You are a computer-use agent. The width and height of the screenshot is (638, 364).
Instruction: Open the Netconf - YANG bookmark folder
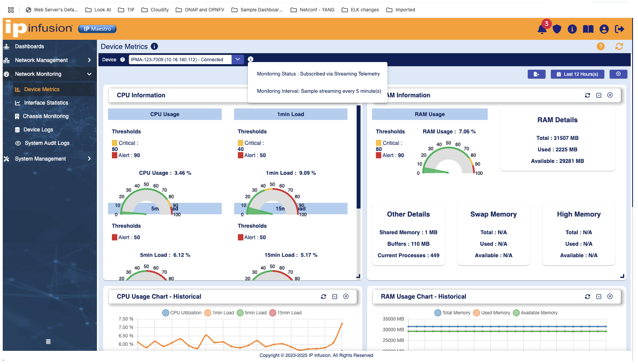coord(312,10)
